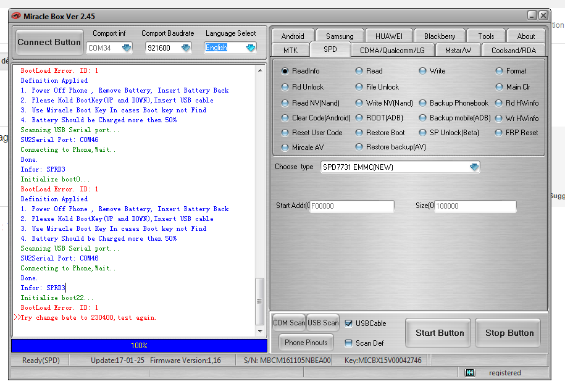
Task: Select the ReadInfo radio button
Action: pos(285,71)
